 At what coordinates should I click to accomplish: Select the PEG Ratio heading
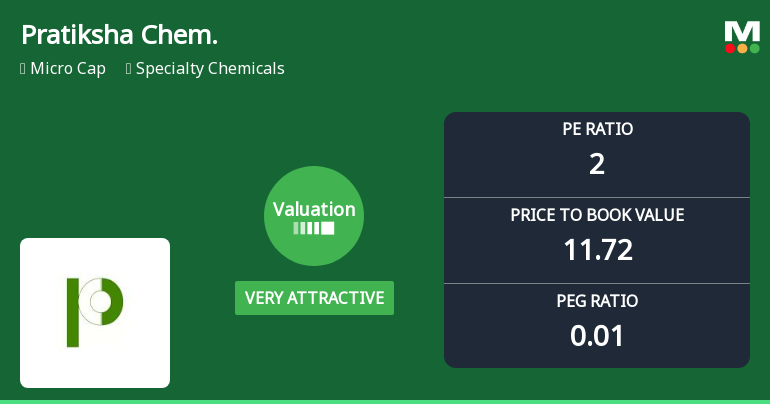(x=597, y=301)
